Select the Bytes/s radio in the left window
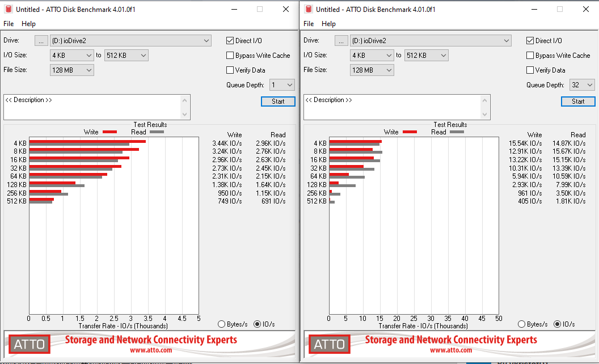Viewport: 599px width, 364px height. (221, 324)
